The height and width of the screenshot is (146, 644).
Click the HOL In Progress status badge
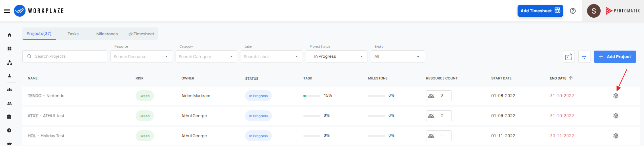pos(258,136)
